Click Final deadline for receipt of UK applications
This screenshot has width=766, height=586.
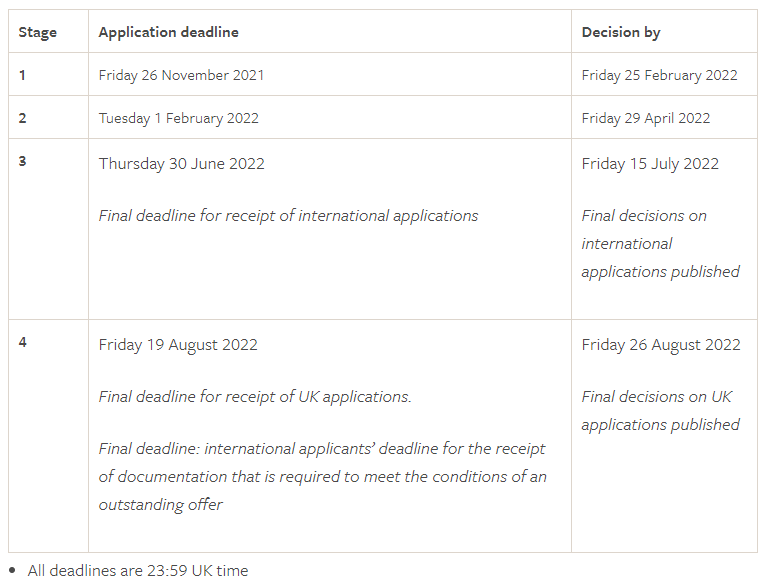click(255, 397)
